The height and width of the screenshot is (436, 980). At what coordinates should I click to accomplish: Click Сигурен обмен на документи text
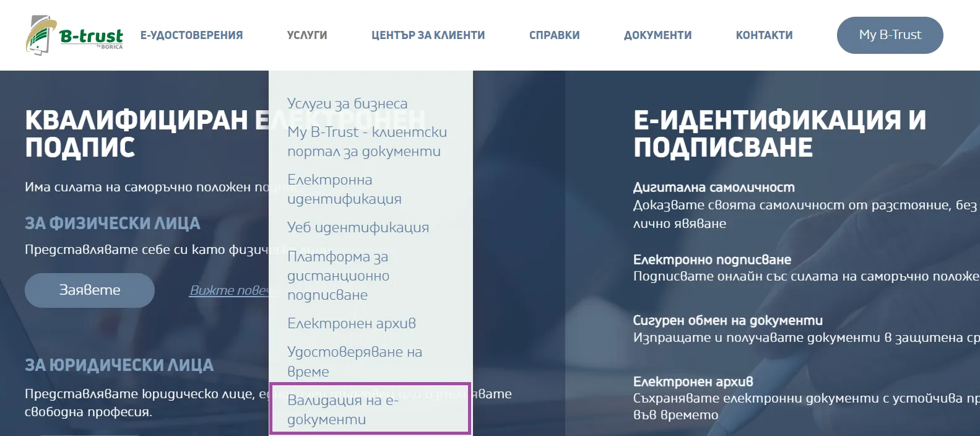727,320
